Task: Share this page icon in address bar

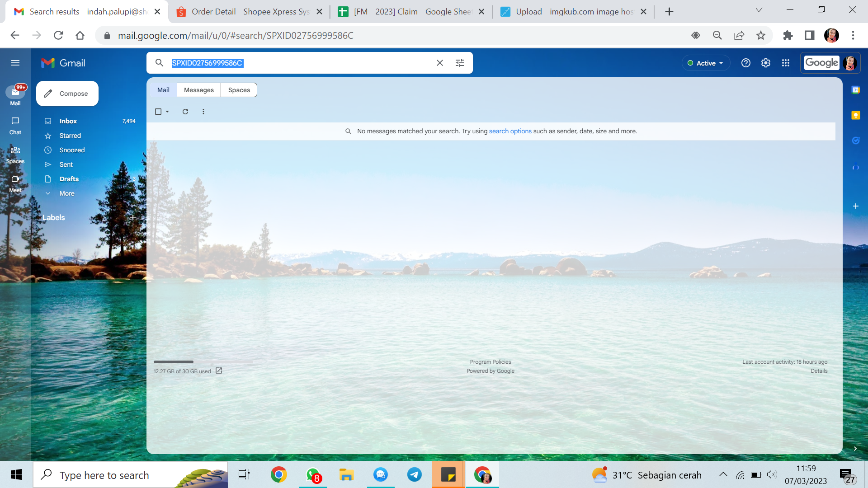Action: coord(739,35)
